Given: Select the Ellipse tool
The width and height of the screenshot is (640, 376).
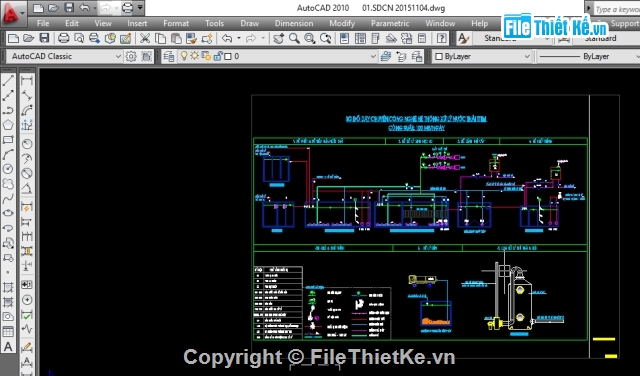Looking at the screenshot, I should (x=8, y=213).
